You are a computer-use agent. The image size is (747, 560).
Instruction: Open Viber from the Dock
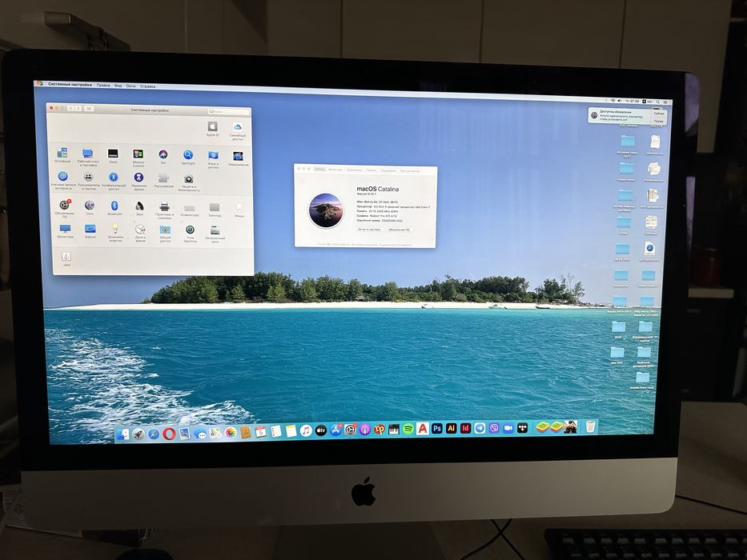click(494, 428)
